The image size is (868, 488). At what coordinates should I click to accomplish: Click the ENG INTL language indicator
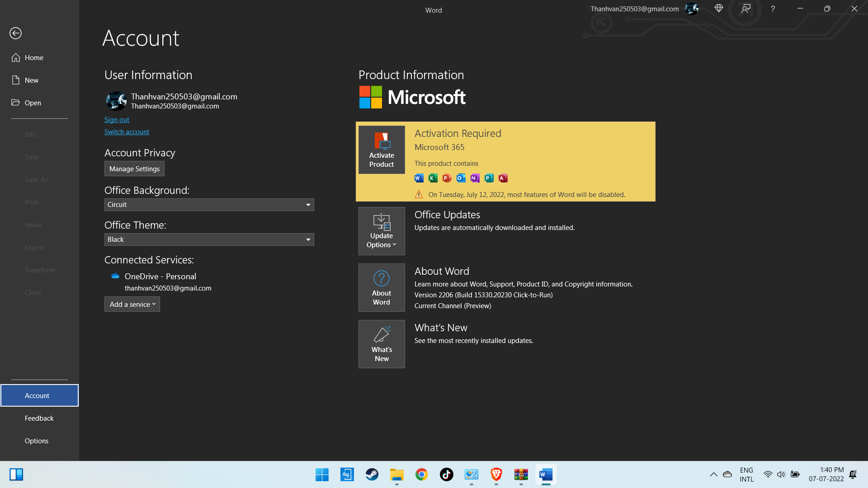pyautogui.click(x=746, y=474)
